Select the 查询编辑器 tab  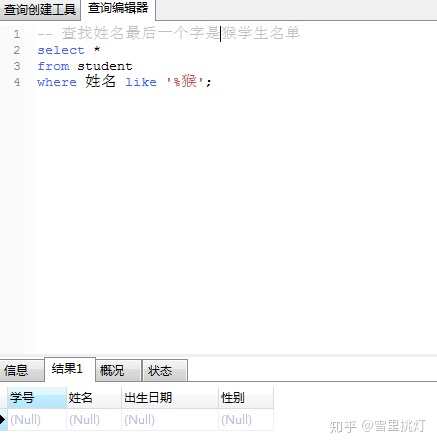118,9
